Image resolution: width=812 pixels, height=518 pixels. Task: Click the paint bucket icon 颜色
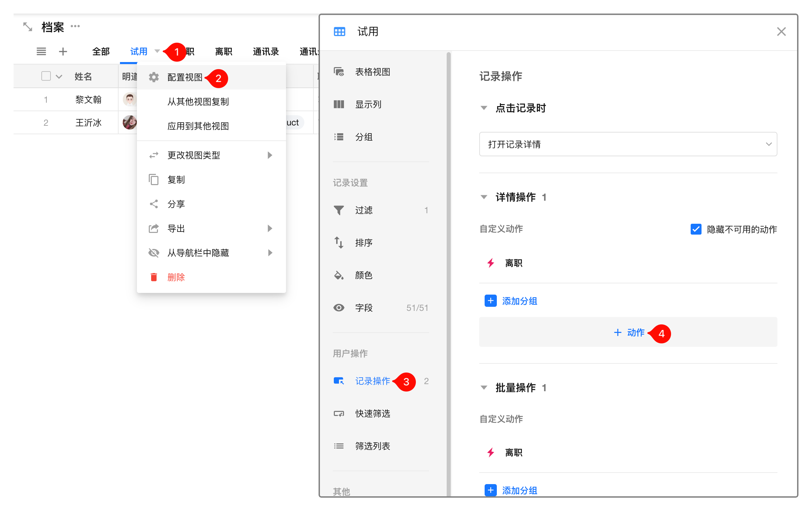click(x=339, y=275)
